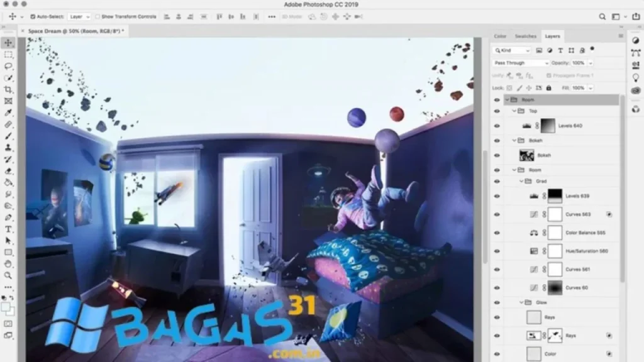Image resolution: width=644 pixels, height=362 pixels.
Task: Enable Show Transform Controls checkbox
Action: pos(97,17)
